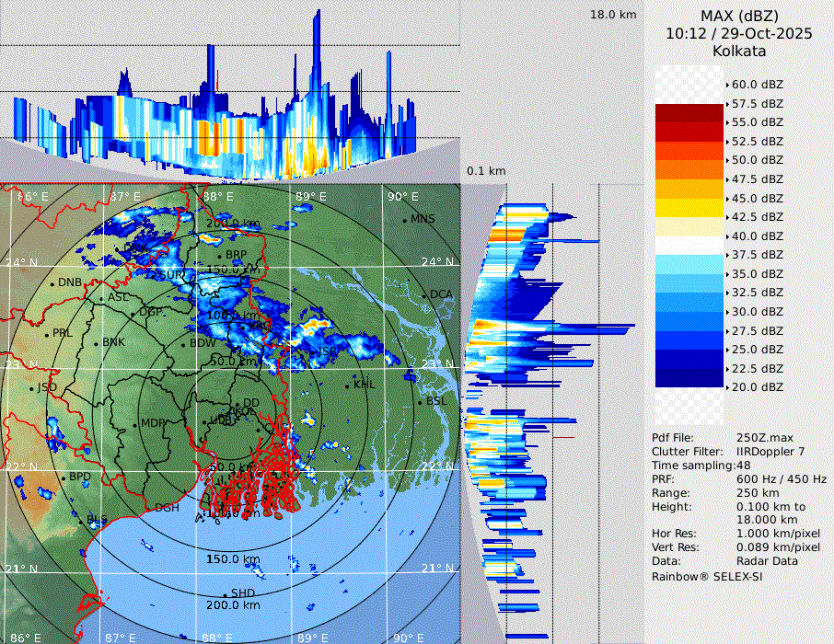Viewport: 834px width, 644px height.
Task: Click the MAX (dBZ) title text
Action: pyautogui.click(x=738, y=16)
